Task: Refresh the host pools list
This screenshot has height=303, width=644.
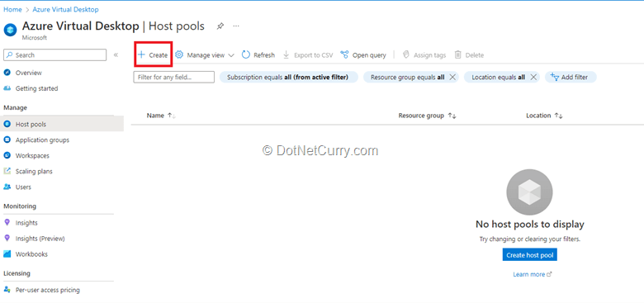Action: point(258,55)
